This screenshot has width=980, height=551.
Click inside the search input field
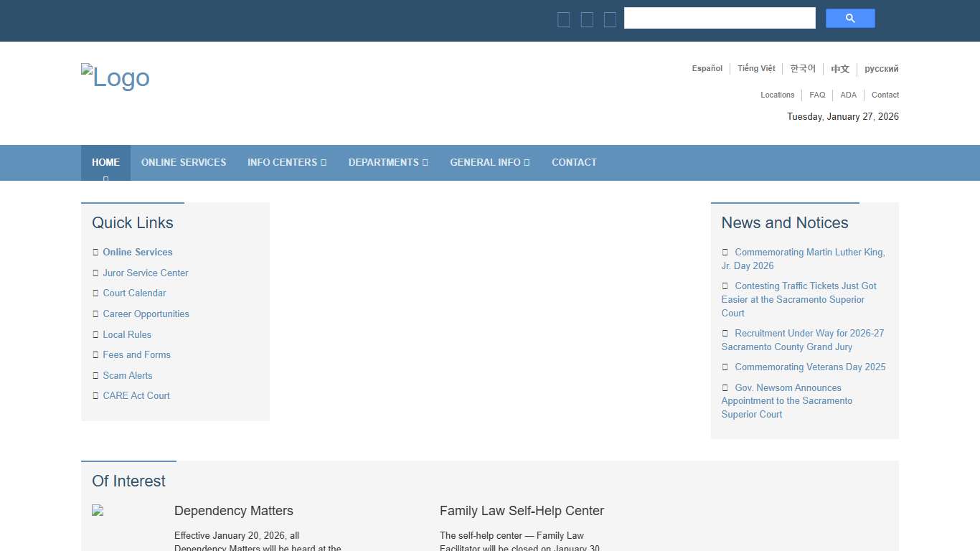[720, 17]
